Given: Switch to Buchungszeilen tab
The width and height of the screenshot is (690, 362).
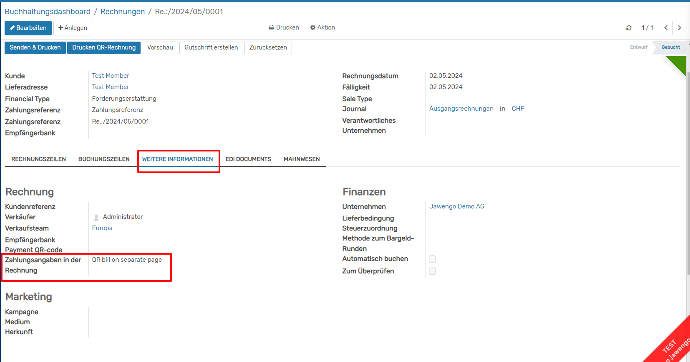Looking at the screenshot, I should 104,159.
